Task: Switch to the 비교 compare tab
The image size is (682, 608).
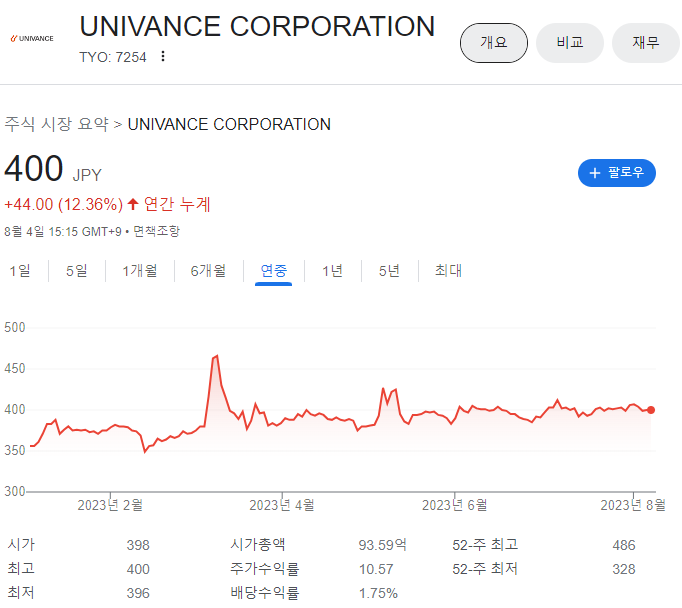Action: [x=570, y=43]
